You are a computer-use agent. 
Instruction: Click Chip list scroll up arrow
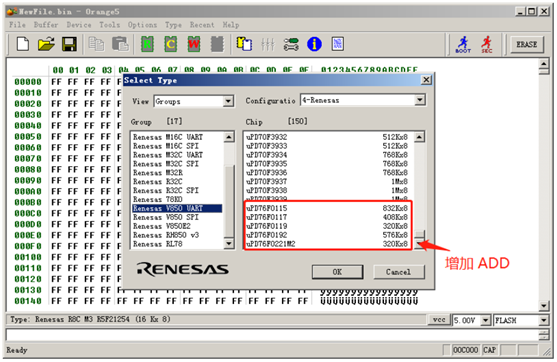(420, 137)
